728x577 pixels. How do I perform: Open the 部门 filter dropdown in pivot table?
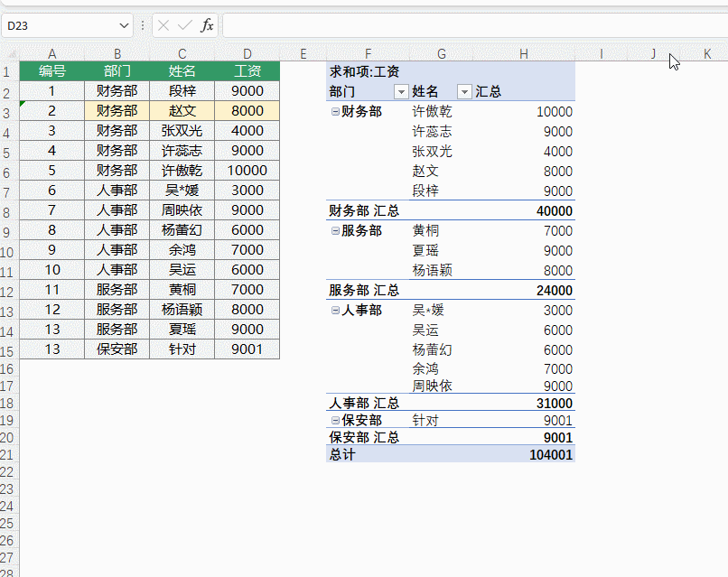[401, 91]
